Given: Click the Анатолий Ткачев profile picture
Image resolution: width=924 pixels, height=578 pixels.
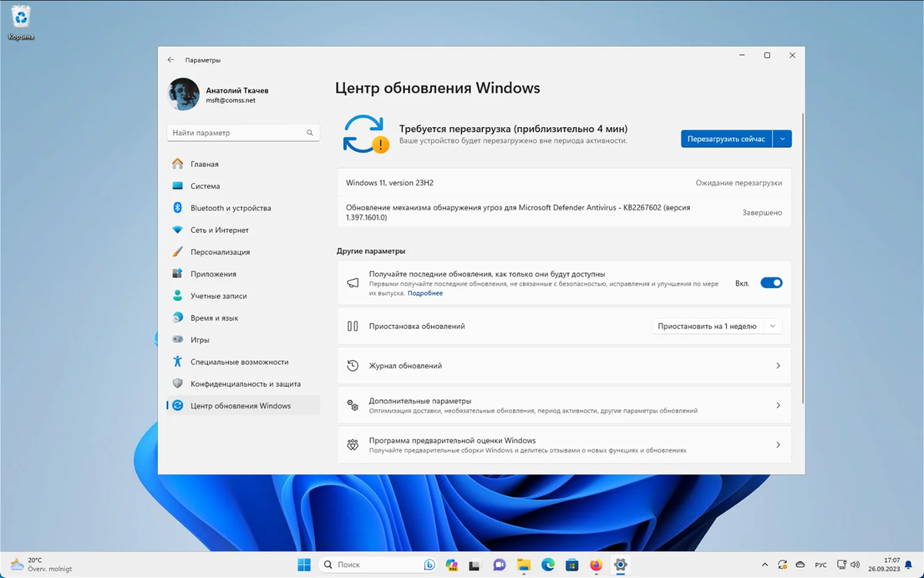Looking at the screenshot, I should [x=183, y=94].
